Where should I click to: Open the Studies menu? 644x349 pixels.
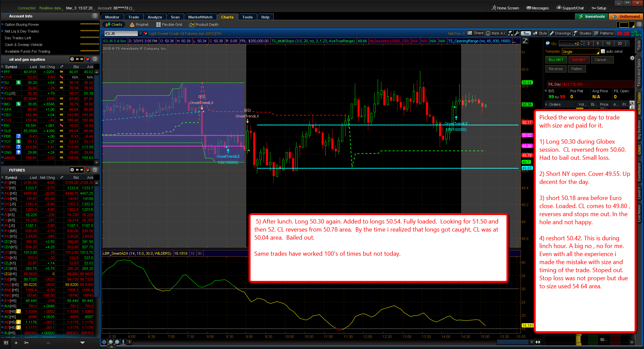point(583,33)
